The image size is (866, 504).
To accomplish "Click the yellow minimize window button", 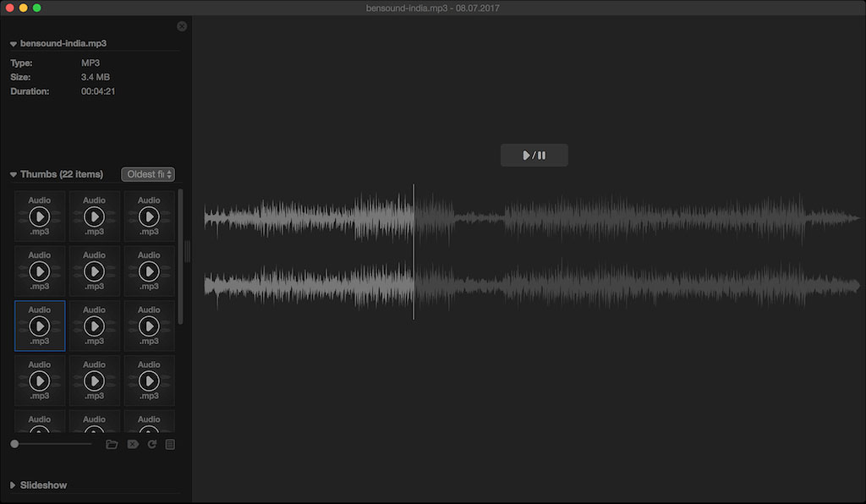I will coord(23,8).
